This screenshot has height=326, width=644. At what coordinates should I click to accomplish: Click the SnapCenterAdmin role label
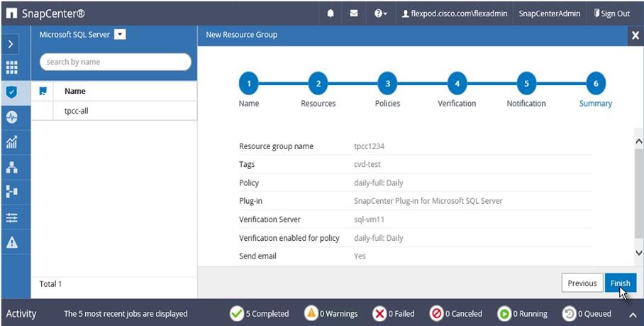pyautogui.click(x=550, y=13)
